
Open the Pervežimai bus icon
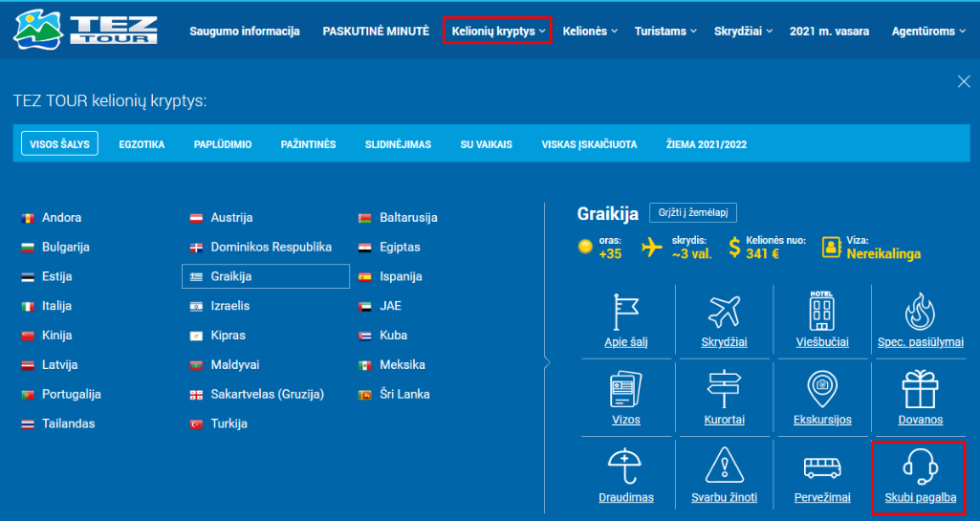[x=822, y=467]
